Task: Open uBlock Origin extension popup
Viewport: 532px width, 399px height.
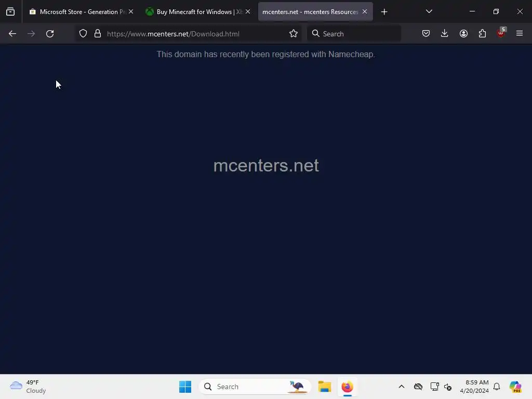Action: [x=501, y=33]
